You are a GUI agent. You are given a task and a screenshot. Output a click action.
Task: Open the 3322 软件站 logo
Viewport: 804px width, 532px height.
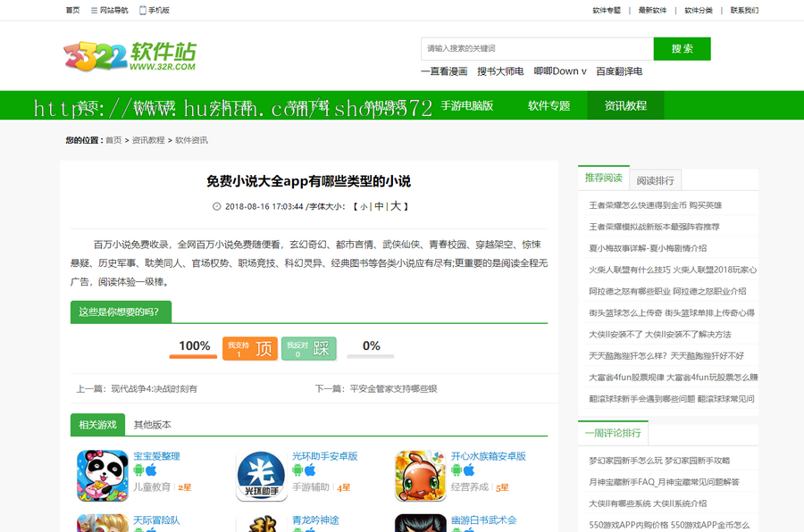click(130, 56)
